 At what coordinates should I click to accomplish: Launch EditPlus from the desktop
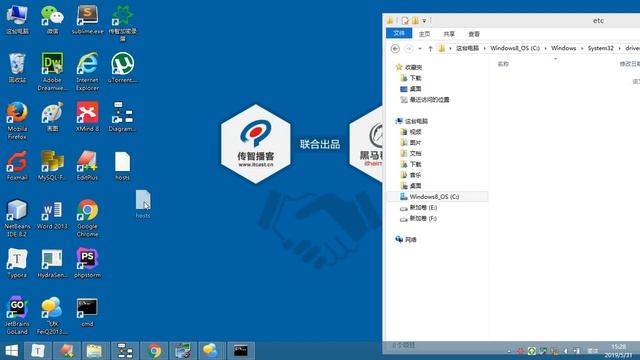87,166
